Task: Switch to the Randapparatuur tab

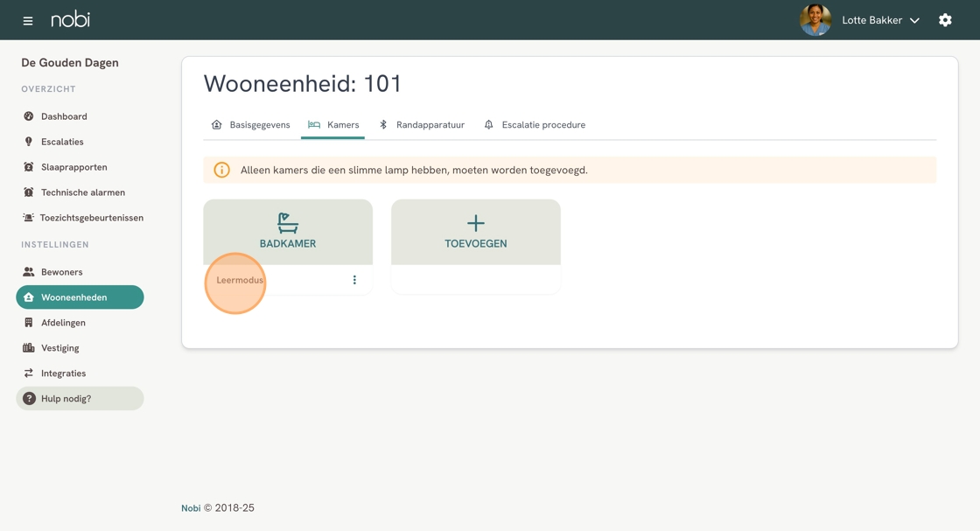Action: pyautogui.click(x=422, y=125)
